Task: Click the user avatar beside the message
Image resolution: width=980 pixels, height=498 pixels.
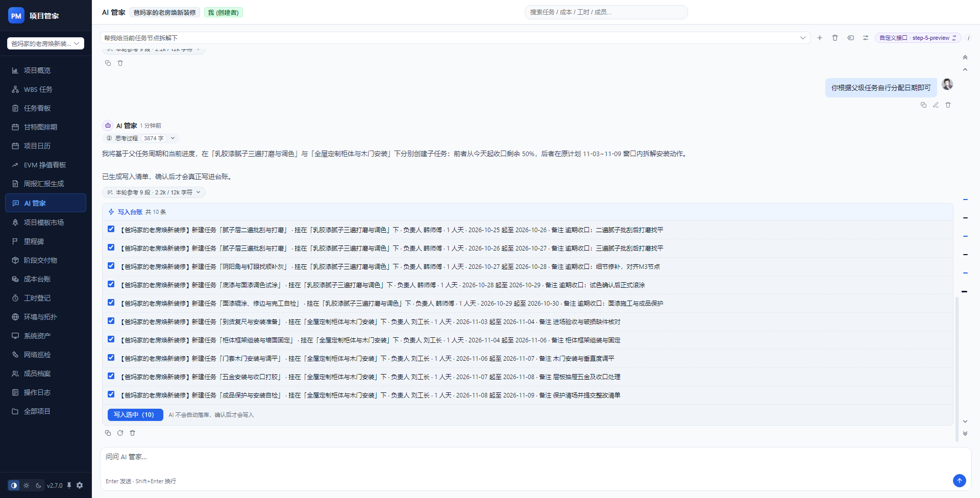Action: (x=947, y=84)
